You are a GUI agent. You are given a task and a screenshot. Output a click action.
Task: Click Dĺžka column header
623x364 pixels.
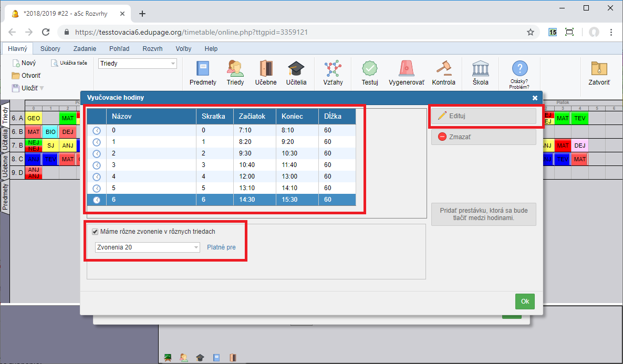tap(337, 117)
